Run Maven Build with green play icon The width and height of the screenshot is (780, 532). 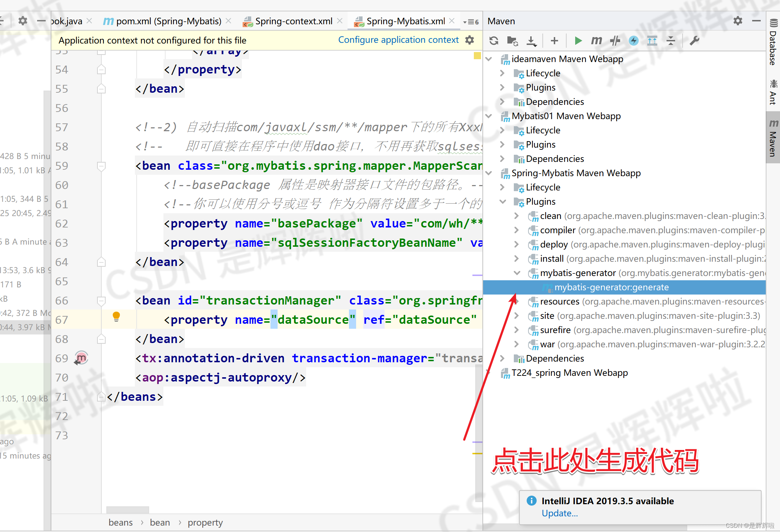[578, 41]
